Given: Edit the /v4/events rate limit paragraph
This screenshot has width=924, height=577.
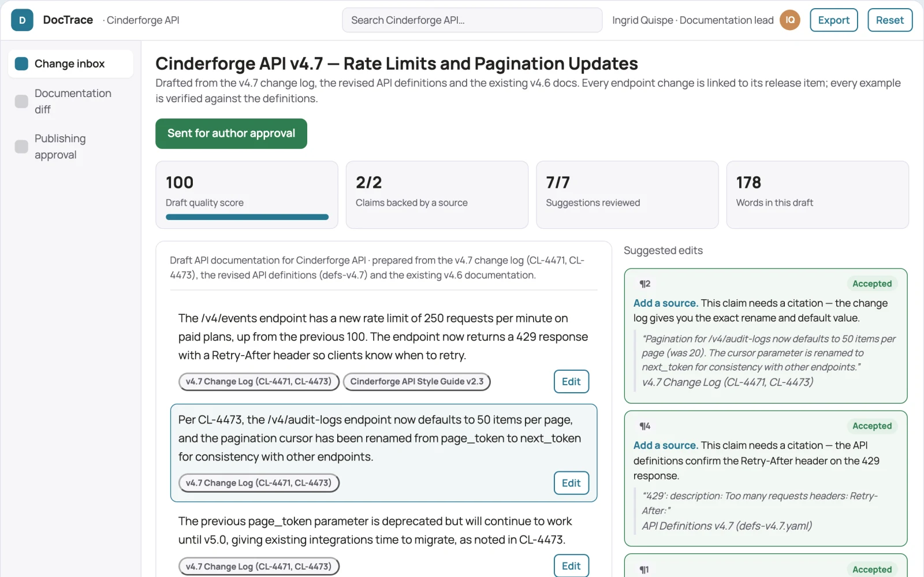Looking at the screenshot, I should [x=571, y=382].
